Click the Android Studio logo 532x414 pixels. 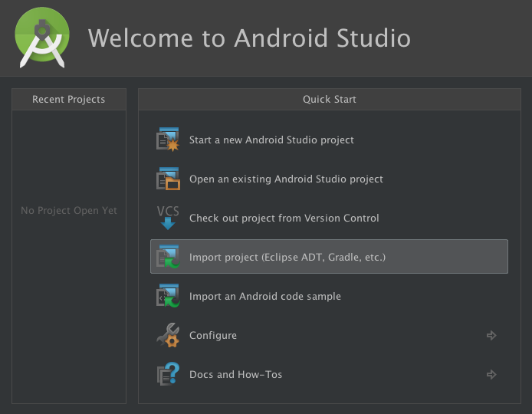(x=42, y=38)
